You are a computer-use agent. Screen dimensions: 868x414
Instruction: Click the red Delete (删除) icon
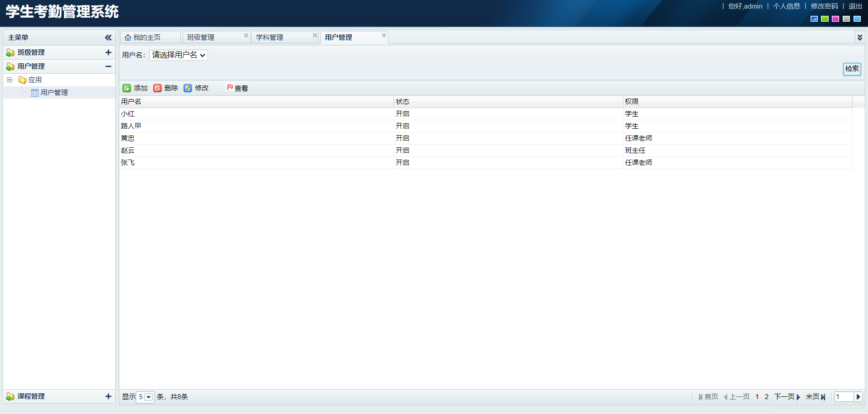157,88
